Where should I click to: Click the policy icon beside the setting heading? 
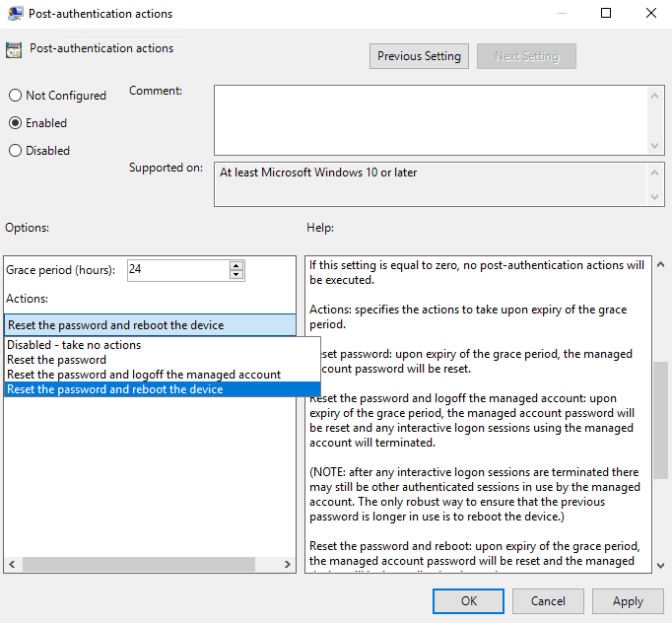pyautogui.click(x=14, y=50)
